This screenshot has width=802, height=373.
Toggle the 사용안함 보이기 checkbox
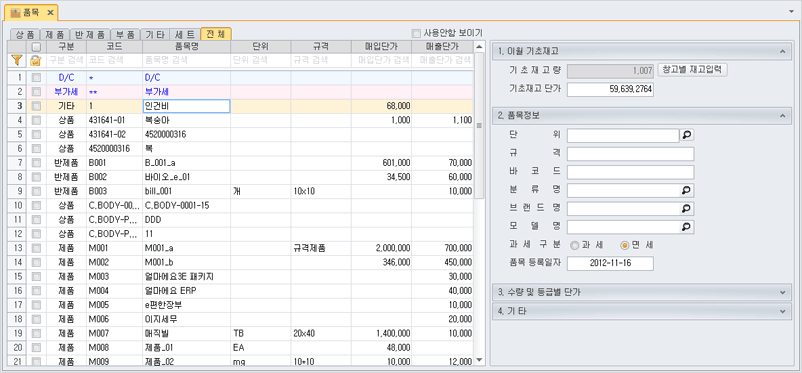[416, 33]
